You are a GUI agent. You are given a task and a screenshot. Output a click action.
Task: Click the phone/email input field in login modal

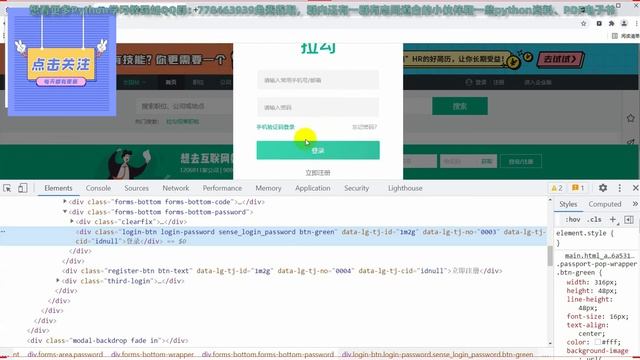(x=318, y=80)
